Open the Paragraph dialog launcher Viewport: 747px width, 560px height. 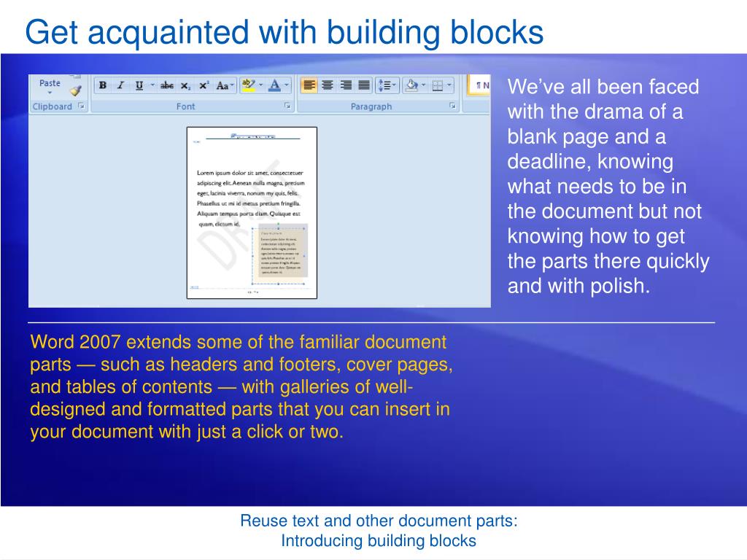coord(452,106)
